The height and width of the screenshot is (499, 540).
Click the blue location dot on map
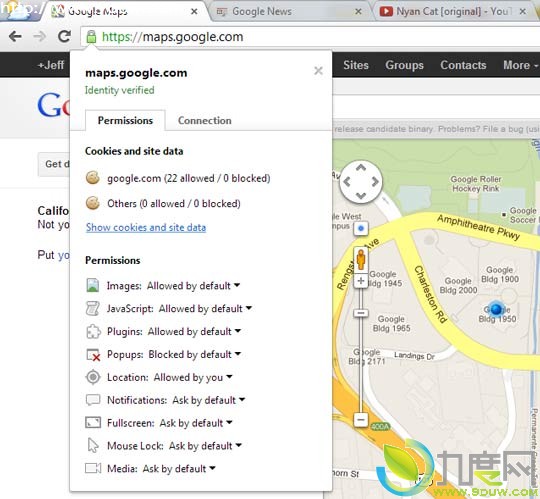click(x=496, y=309)
